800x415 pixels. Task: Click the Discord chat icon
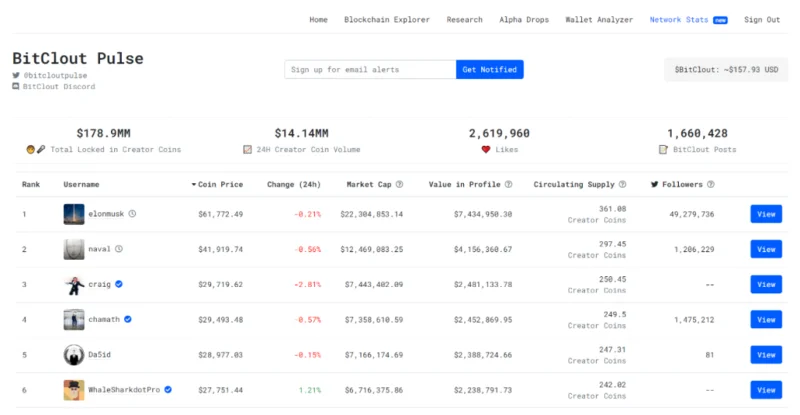[x=16, y=86]
